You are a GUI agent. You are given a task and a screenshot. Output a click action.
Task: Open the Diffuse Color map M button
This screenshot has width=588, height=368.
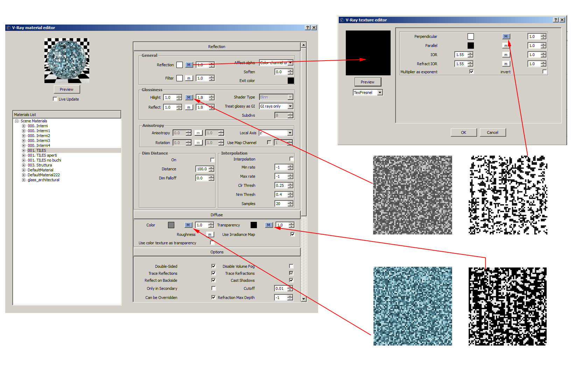(188, 225)
